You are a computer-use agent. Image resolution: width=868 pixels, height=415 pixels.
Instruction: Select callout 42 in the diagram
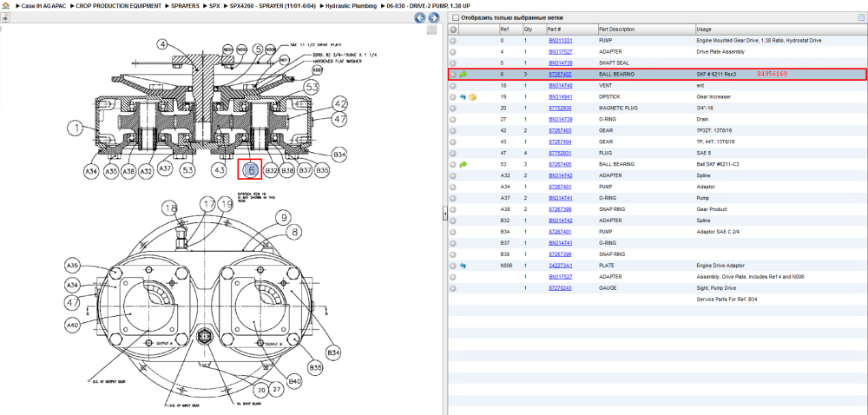[x=340, y=104]
